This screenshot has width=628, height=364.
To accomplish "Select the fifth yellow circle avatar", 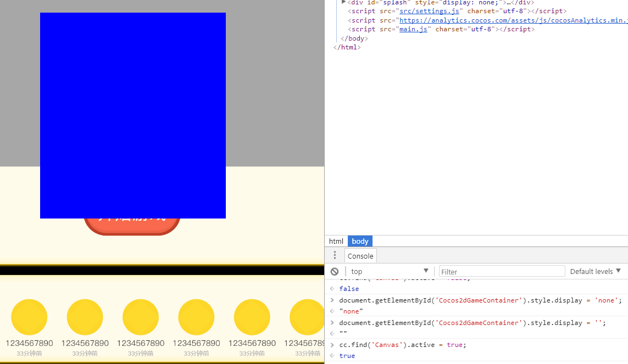I will (252, 317).
